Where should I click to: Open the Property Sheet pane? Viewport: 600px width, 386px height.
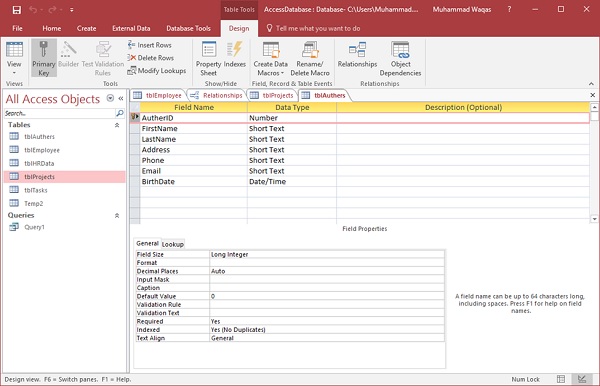click(x=209, y=59)
